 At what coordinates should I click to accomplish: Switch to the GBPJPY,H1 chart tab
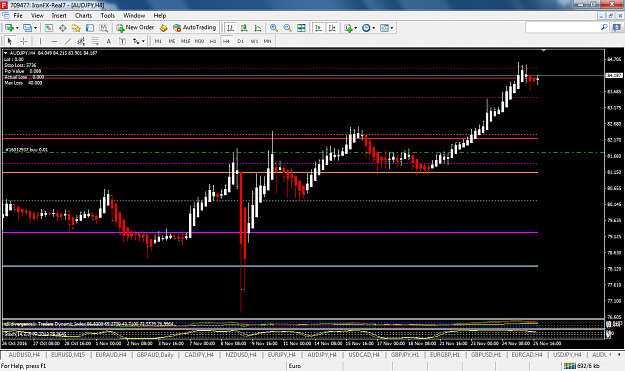tap(405, 355)
